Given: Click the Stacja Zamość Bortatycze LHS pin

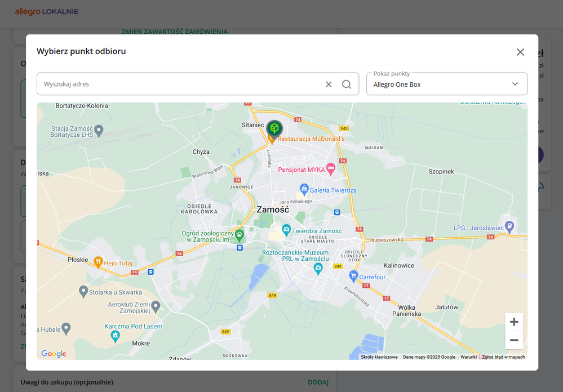Looking at the screenshot, I should pos(99,130).
